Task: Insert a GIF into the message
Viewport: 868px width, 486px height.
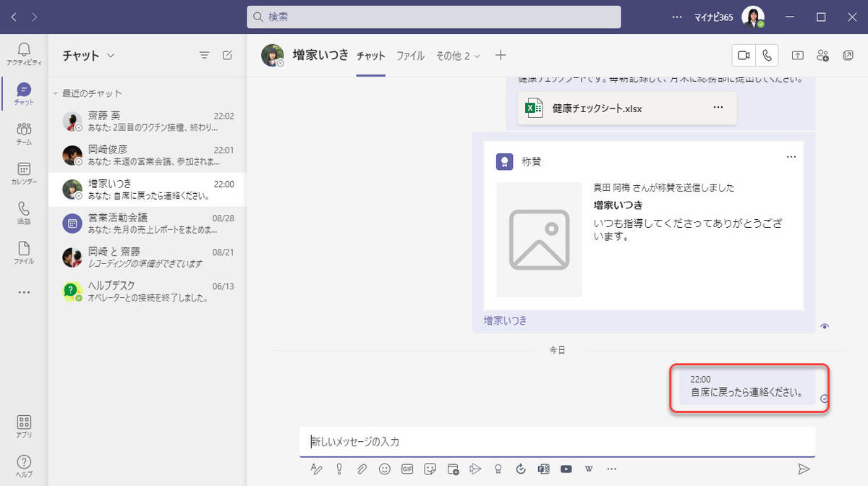Action: 407,469
